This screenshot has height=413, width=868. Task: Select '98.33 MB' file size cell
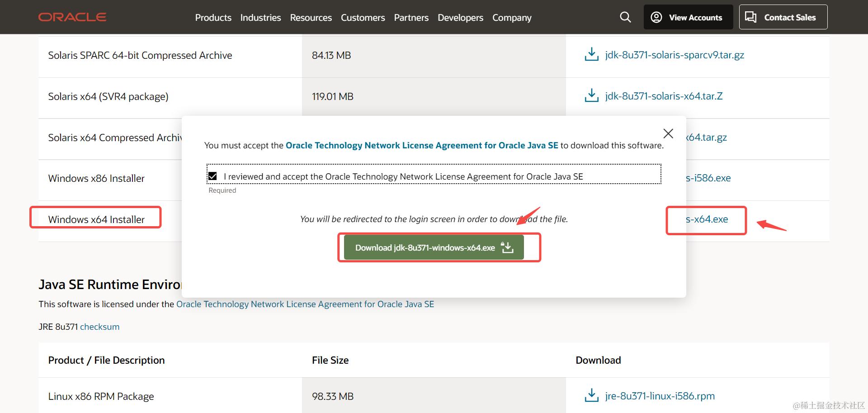pyautogui.click(x=333, y=396)
